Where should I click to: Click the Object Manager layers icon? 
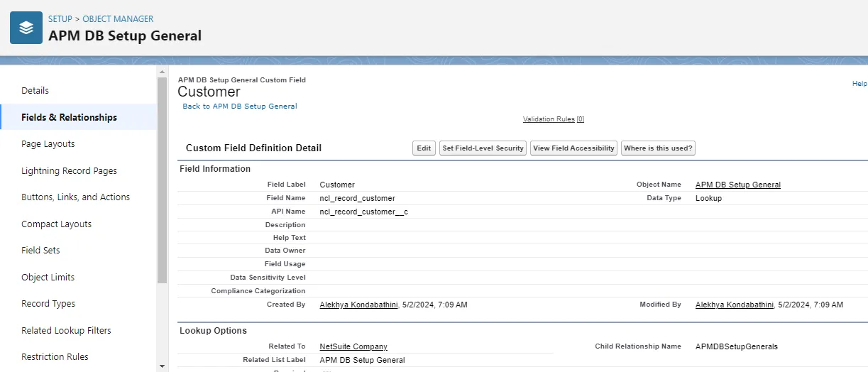tap(26, 28)
